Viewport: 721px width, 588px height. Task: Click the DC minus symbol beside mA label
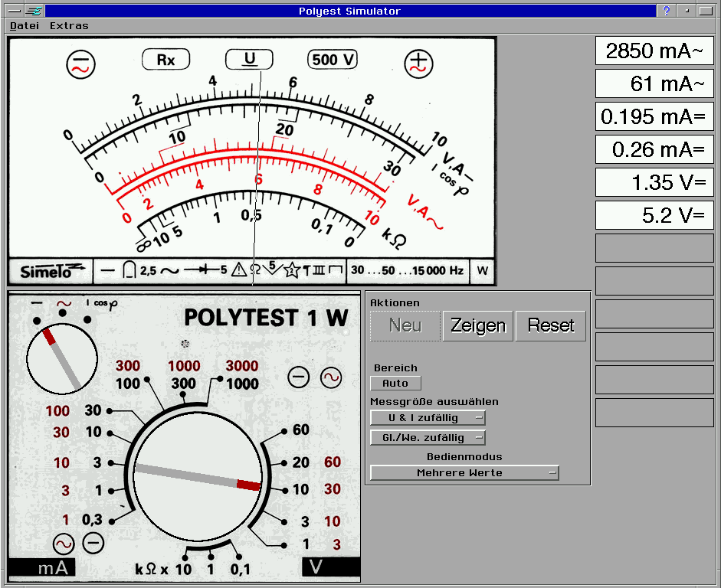click(x=93, y=543)
